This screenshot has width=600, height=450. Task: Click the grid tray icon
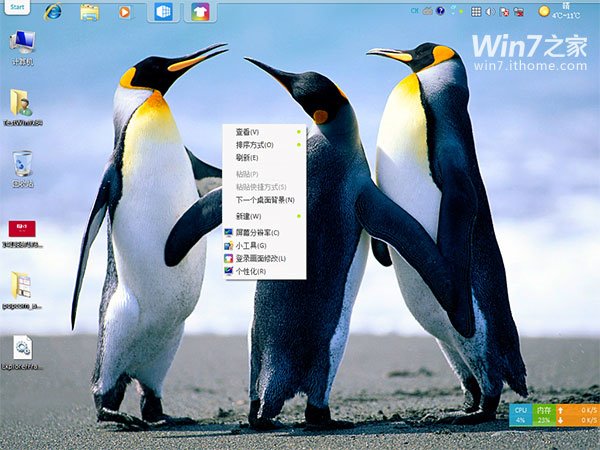pyautogui.click(x=476, y=11)
